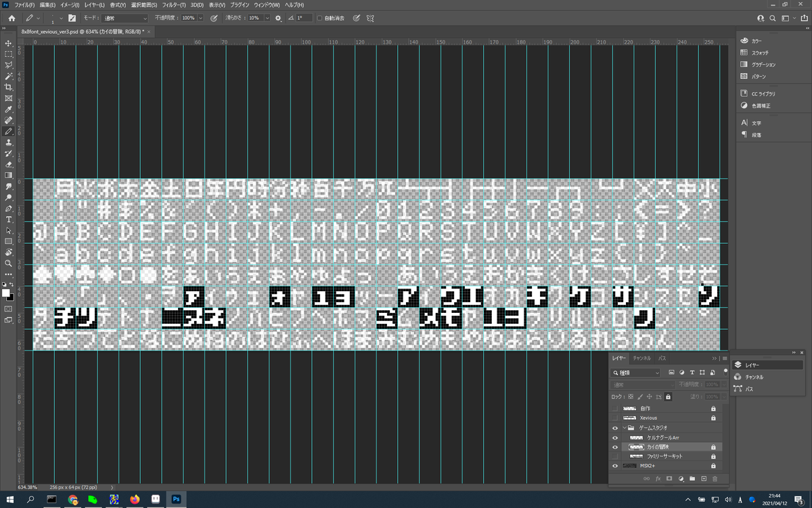
Task: Select the Frame tool
Action: tap(9, 98)
